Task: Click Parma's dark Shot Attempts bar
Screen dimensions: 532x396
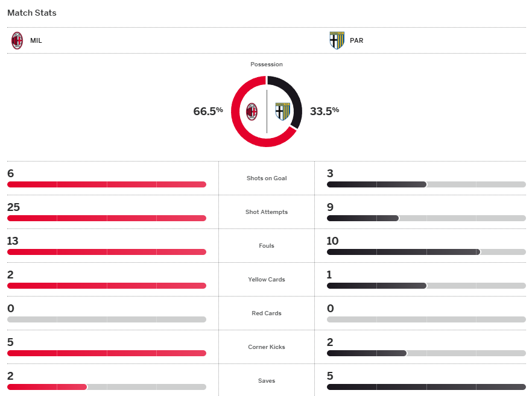Action: [363, 218]
